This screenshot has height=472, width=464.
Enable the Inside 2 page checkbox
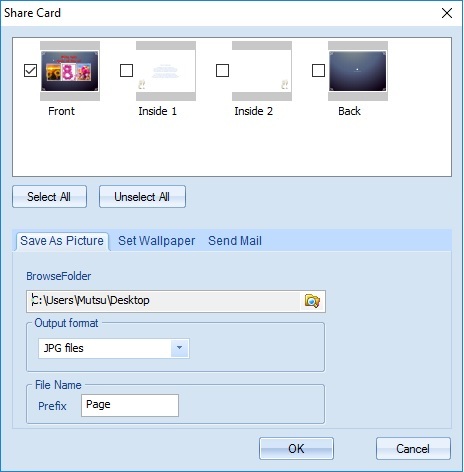(222, 71)
